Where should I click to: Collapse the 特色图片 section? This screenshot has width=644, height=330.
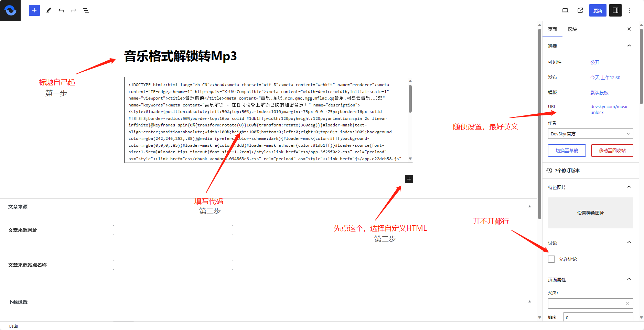[629, 187]
